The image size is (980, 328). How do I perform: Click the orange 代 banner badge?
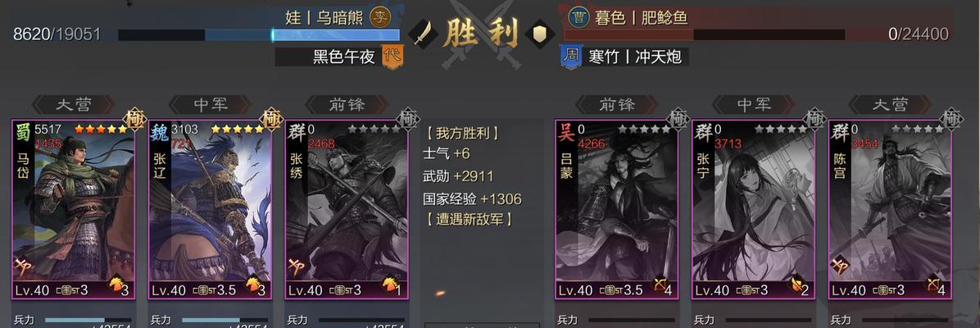pyautogui.click(x=392, y=57)
